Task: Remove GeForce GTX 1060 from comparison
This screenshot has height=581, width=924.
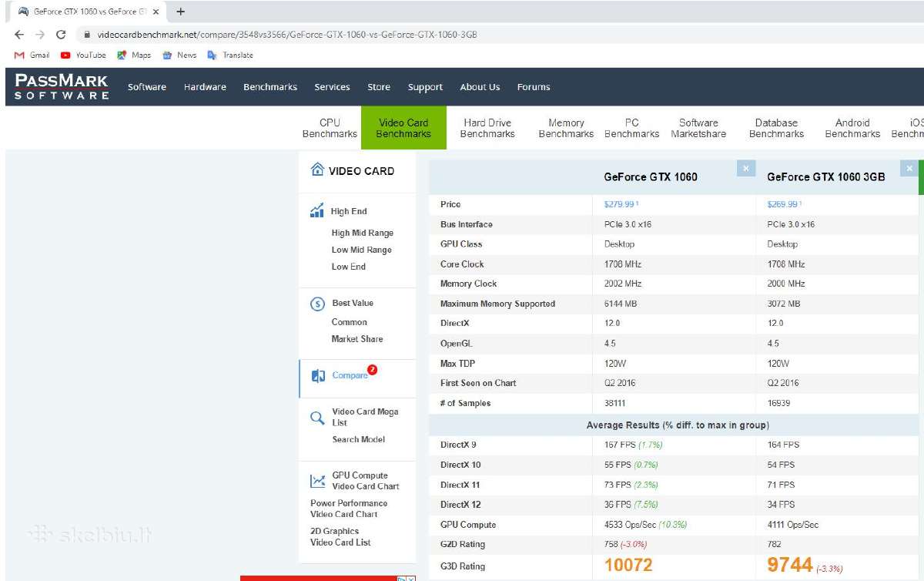Action: pyautogui.click(x=746, y=168)
